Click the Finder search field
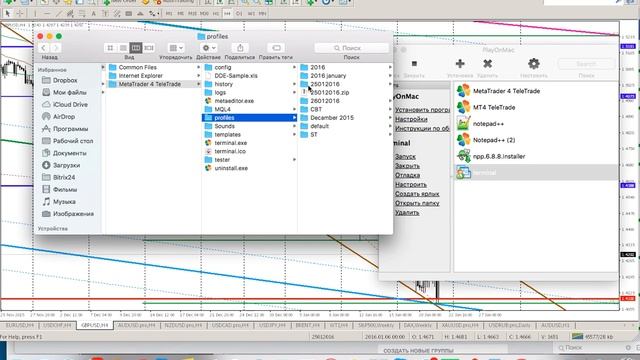The image size is (640, 360). click(x=351, y=48)
